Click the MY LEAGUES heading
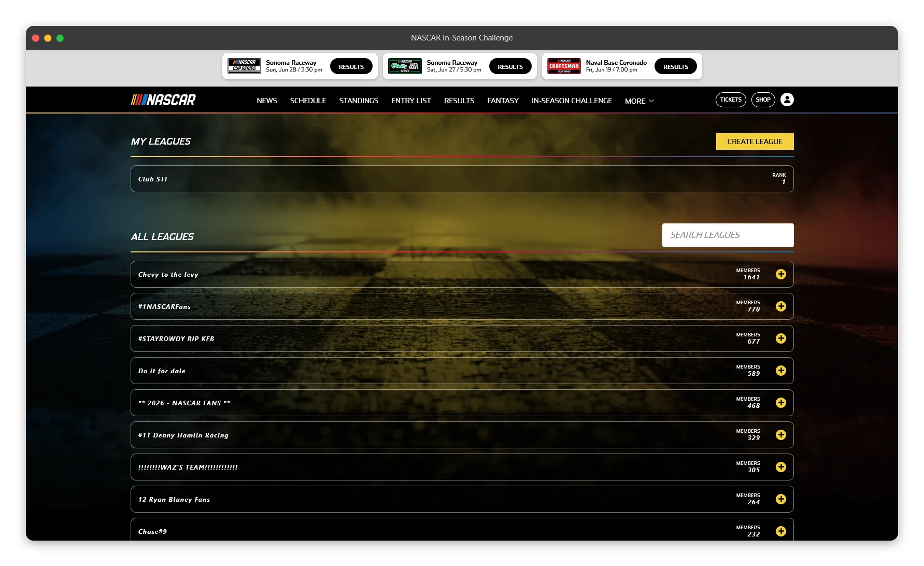Screen dimensions: 924x566 pyautogui.click(x=161, y=141)
